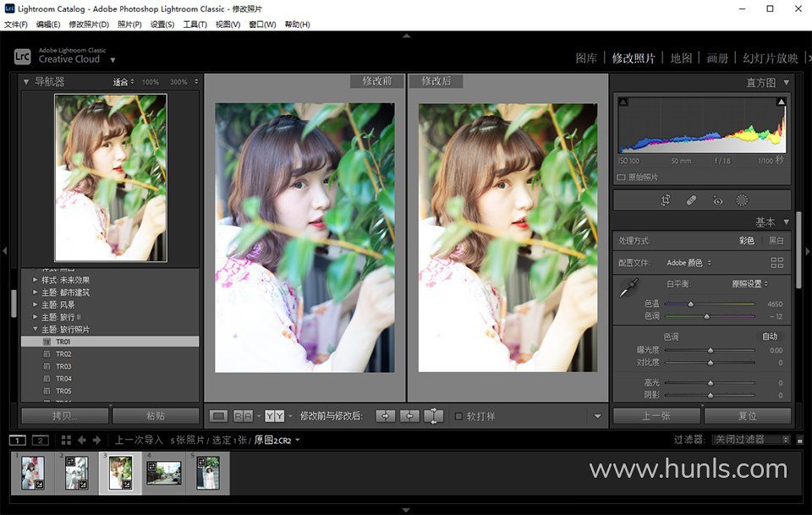Open the 修改照片(D) menu
The height and width of the screenshot is (515, 812).
tap(89, 25)
